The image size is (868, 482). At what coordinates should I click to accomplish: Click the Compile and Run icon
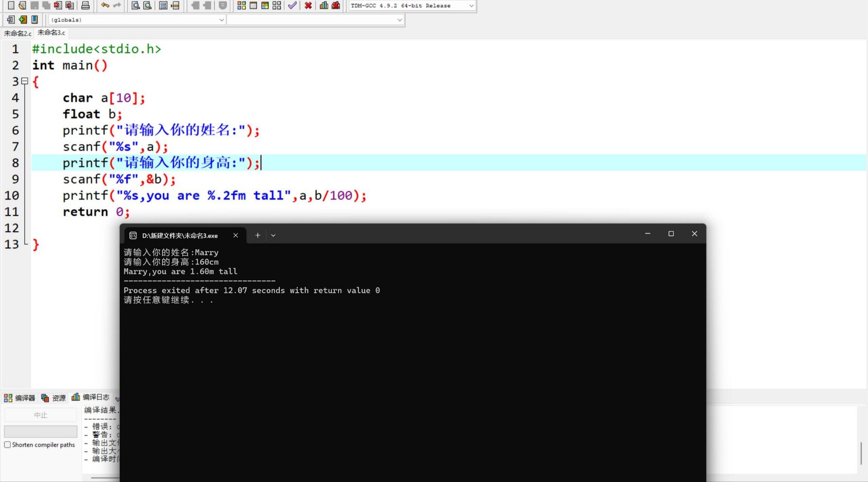[x=265, y=5]
